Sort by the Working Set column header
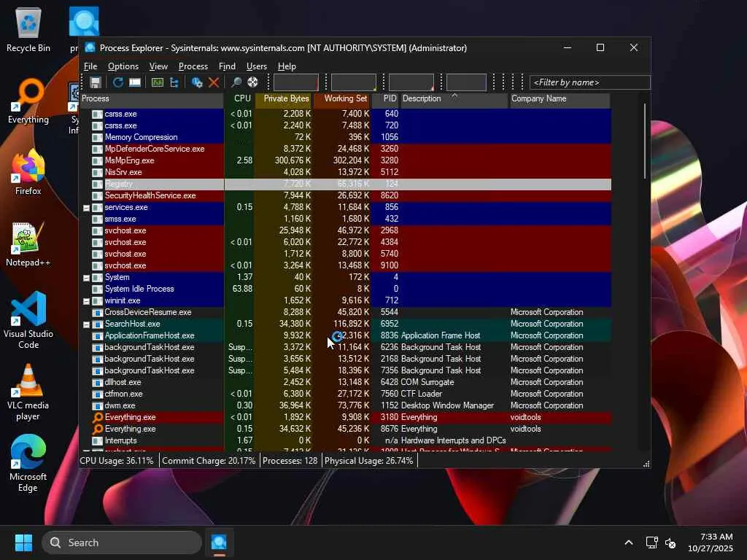 [342, 99]
